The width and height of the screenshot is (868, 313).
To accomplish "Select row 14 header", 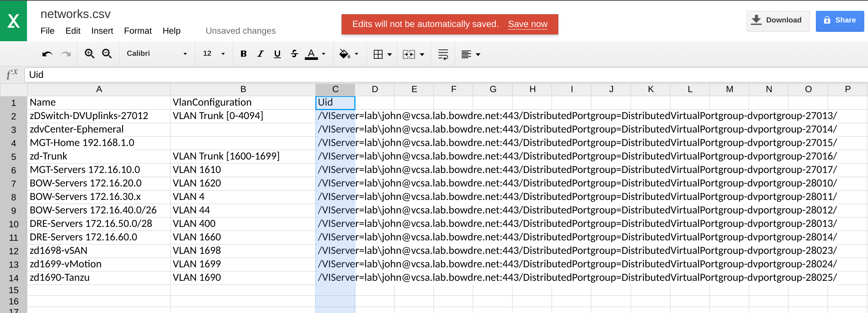I will pos(13,278).
